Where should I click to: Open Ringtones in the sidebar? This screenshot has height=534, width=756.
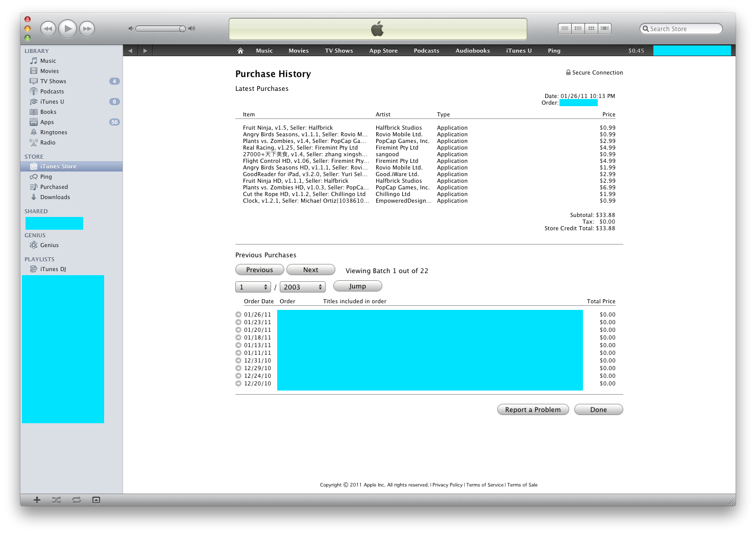(x=54, y=132)
